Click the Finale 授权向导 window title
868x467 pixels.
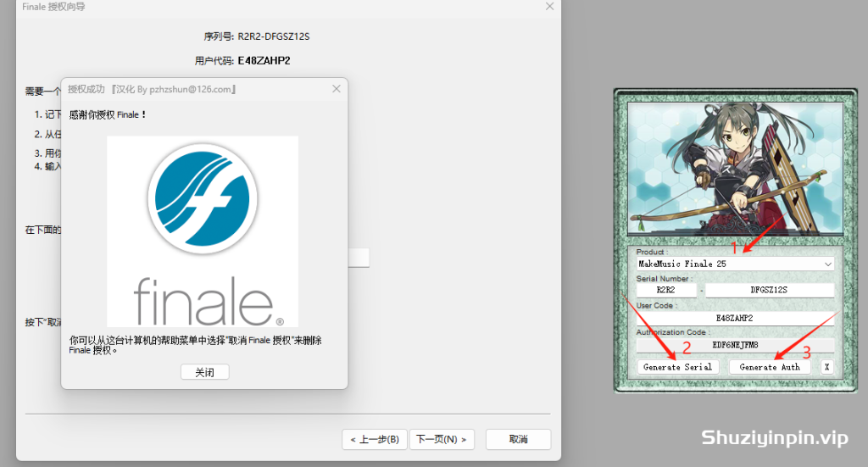[53, 7]
